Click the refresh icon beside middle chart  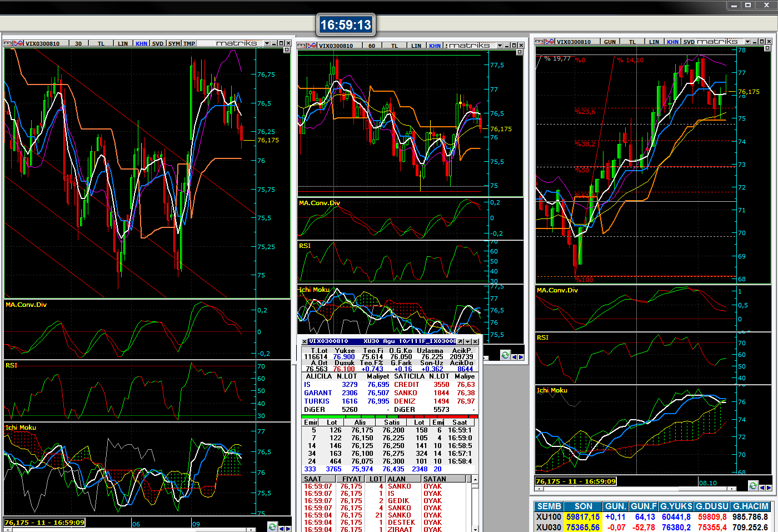(505, 355)
